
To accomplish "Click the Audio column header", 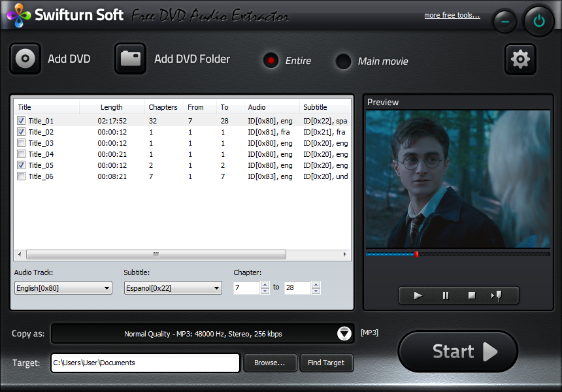I will 272,107.
